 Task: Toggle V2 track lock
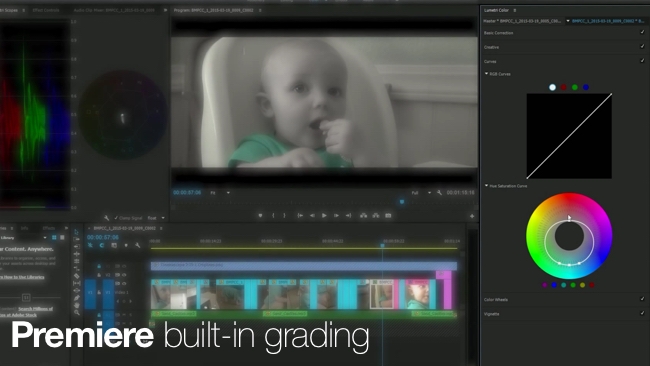[99, 275]
